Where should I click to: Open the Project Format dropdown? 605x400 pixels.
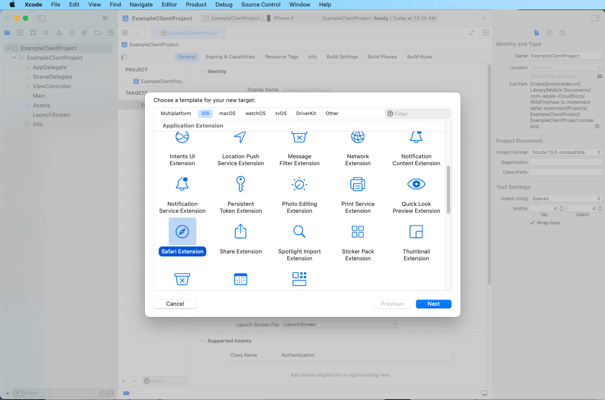click(x=566, y=152)
